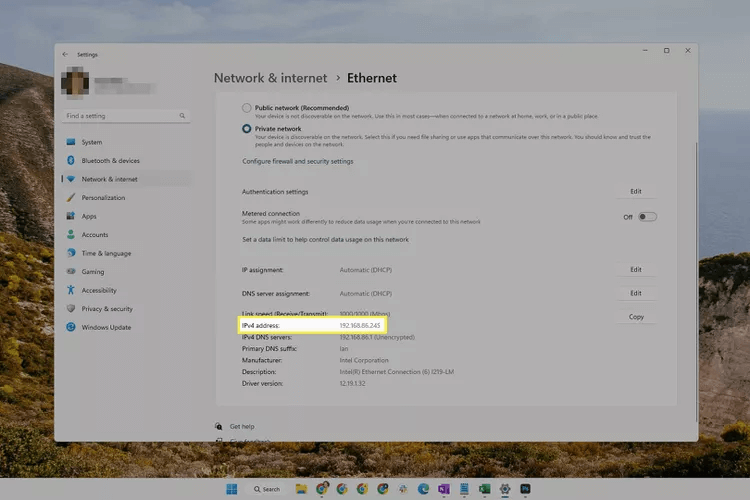
Task: Click Automatic (DHCP) beside IP assignment
Action: (x=365, y=270)
